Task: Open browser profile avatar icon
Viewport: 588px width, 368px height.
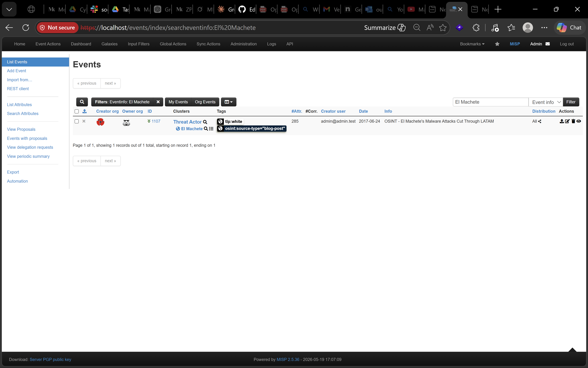Action: click(x=528, y=27)
